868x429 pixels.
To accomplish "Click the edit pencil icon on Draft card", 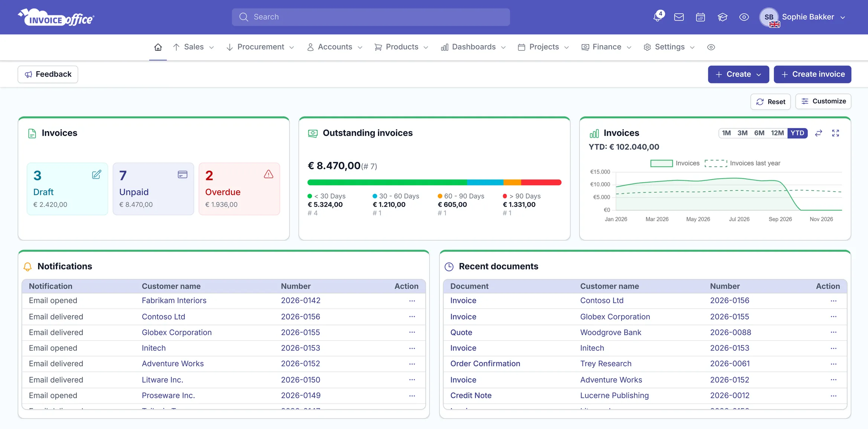I will point(96,175).
